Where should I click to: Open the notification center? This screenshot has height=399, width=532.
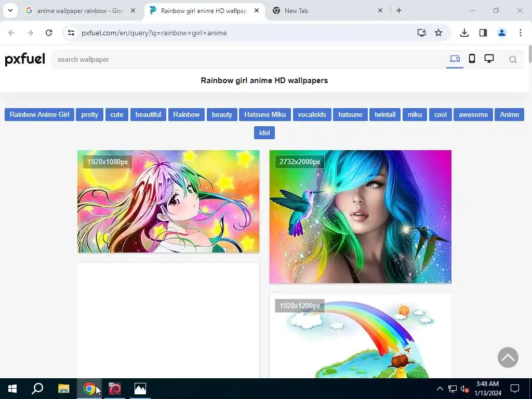(515, 389)
